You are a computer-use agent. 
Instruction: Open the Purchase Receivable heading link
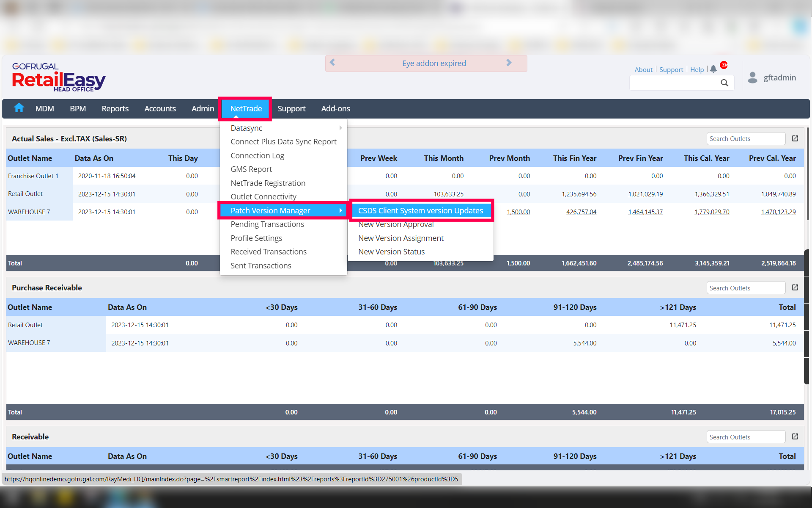click(x=47, y=287)
